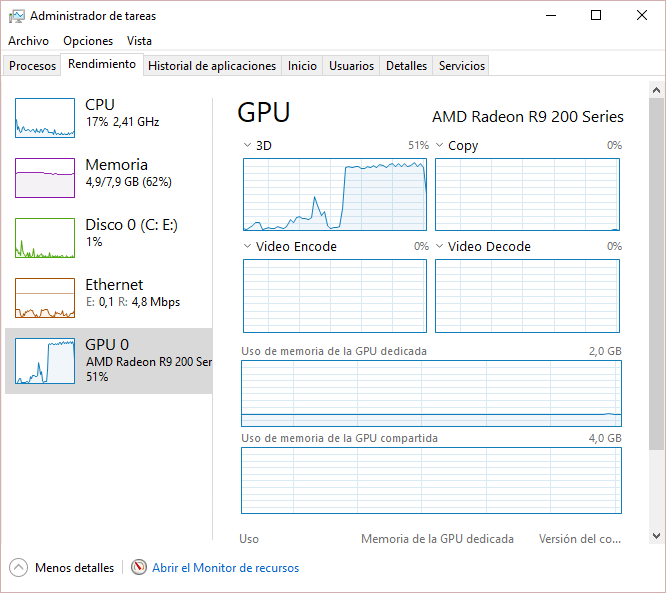This screenshot has height=593, width=666.
Task: Click the Ethernet label in sidebar
Action: pos(114,285)
